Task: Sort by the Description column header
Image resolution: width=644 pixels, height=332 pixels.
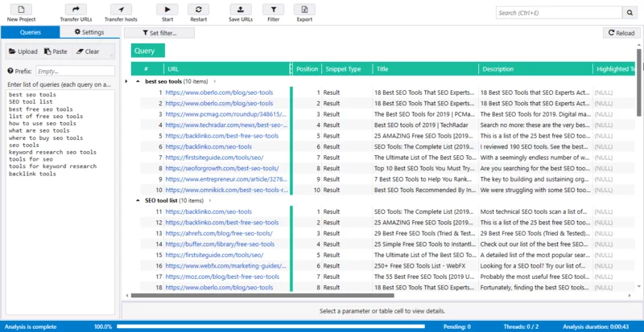Action: [535, 69]
